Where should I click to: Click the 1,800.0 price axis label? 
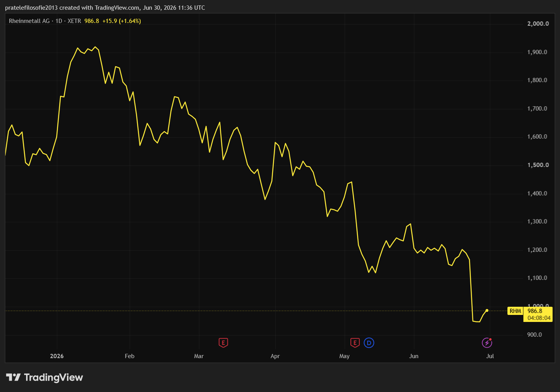click(x=537, y=80)
